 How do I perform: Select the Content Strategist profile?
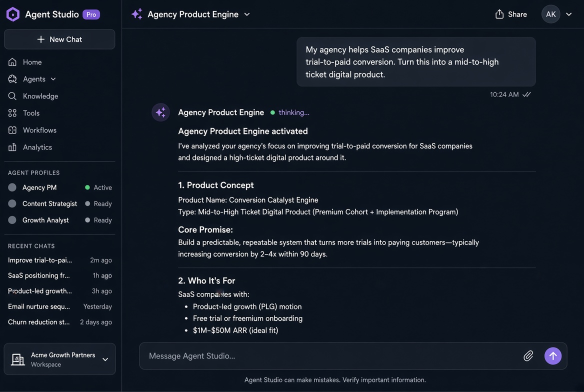coord(59,204)
